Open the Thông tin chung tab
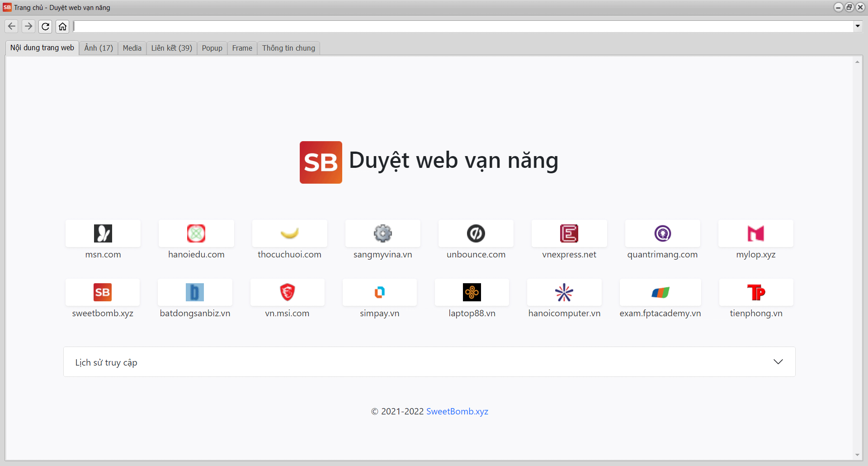This screenshot has height=466, width=868. coord(288,48)
